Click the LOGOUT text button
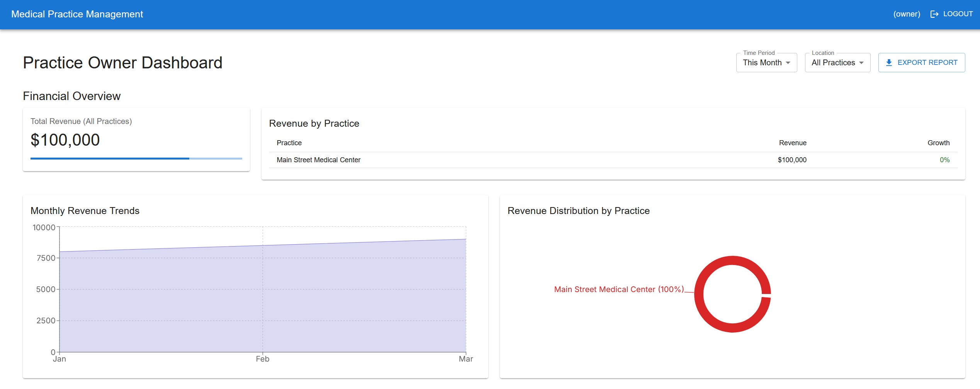This screenshot has height=389, width=980. coord(958,14)
